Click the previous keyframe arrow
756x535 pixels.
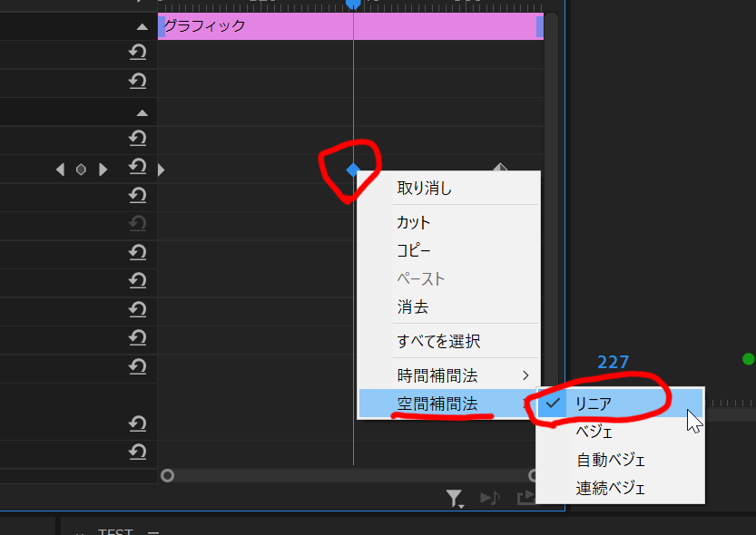point(60,169)
